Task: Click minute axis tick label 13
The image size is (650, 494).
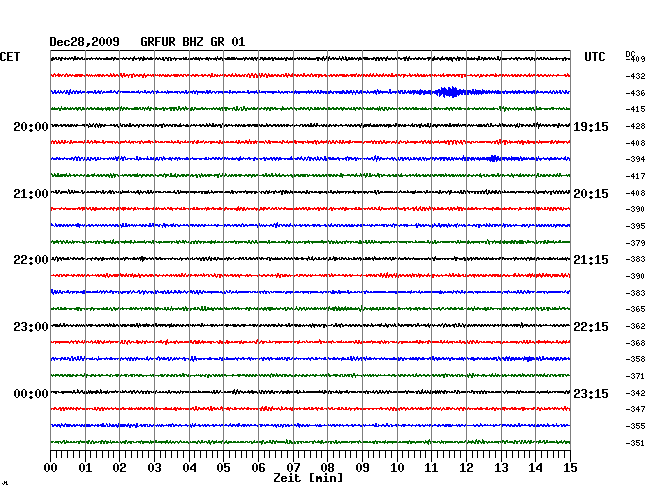Action: [x=501, y=468]
